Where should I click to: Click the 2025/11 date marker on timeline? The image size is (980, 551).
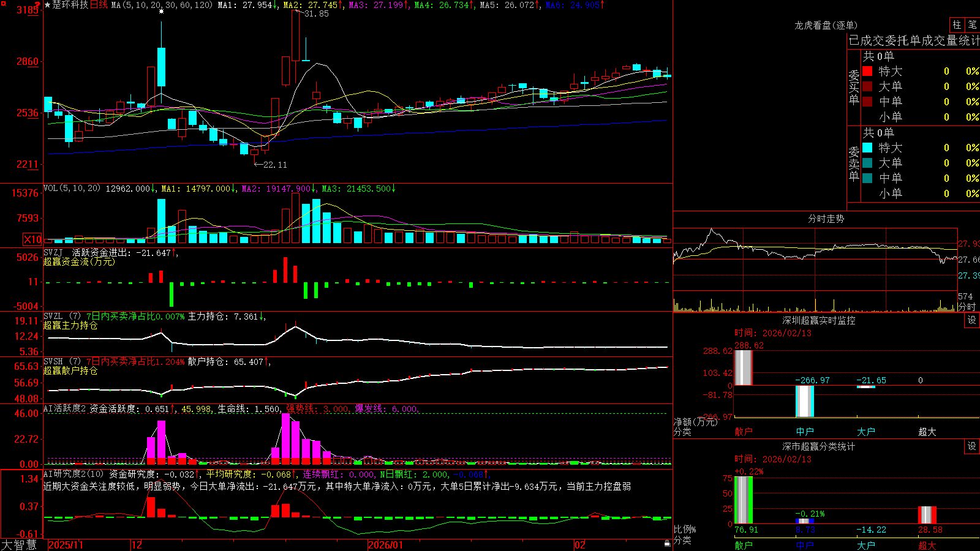coord(66,545)
